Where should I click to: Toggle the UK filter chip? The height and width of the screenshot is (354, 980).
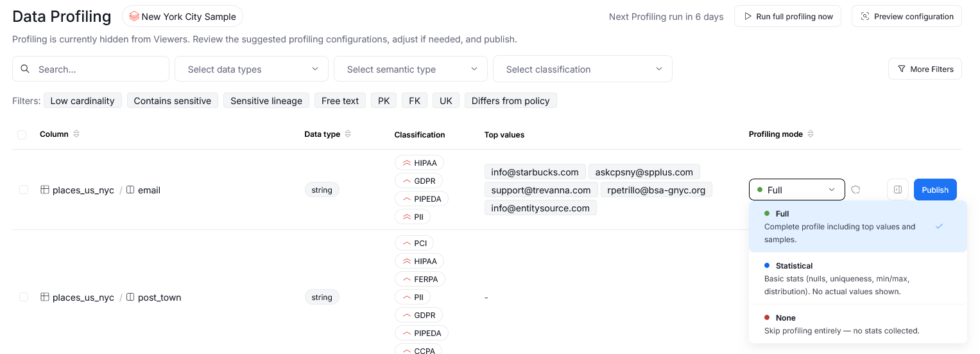click(x=446, y=100)
